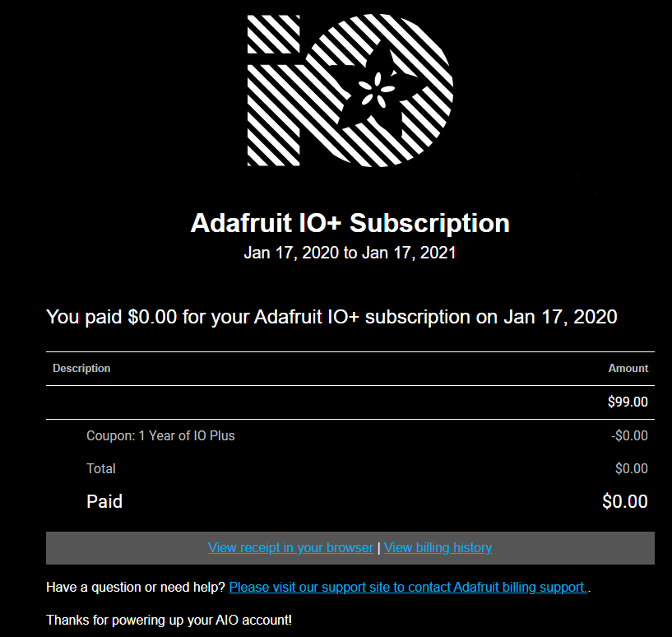Select the bold Paid $0.00 amount
Viewport: 672px width, 637px height.
coord(625,501)
